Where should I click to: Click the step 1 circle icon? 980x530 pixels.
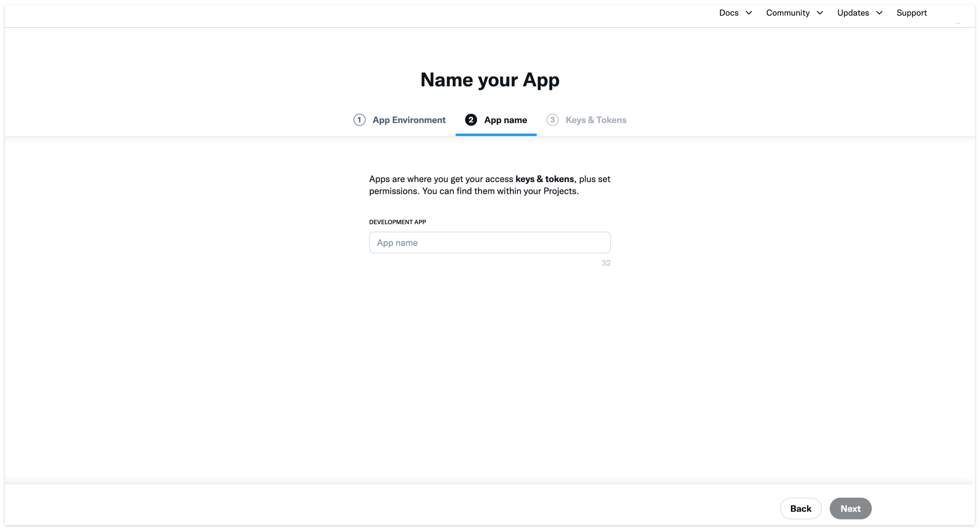359,120
